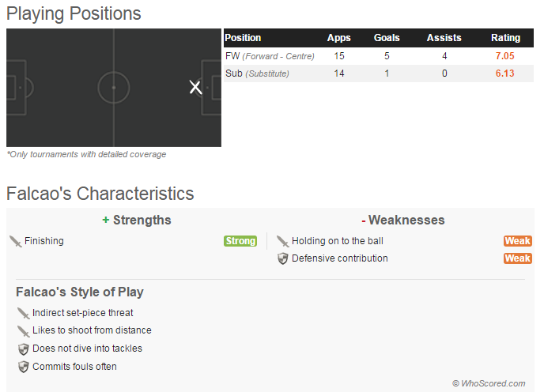
Task: Click the shield icon for Commits fouls often
Action: (23, 367)
